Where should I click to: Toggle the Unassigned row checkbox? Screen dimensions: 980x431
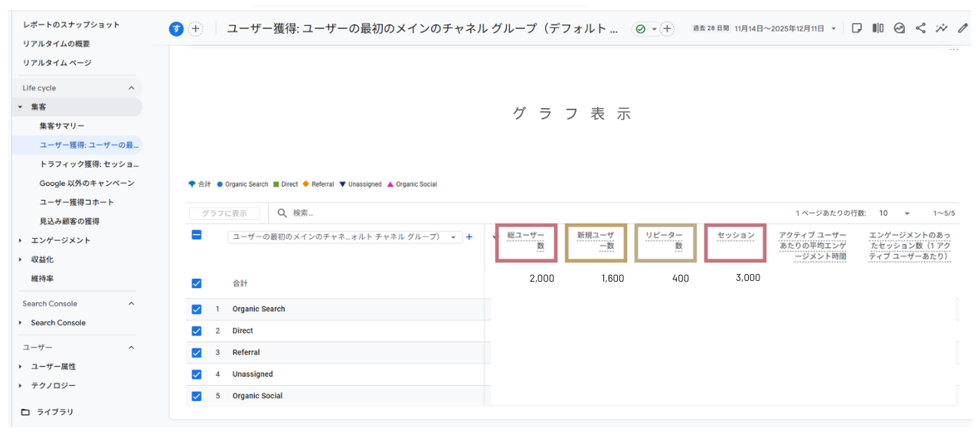(x=197, y=374)
